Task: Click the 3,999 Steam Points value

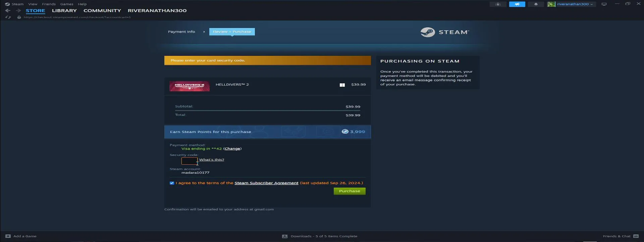Action: pyautogui.click(x=358, y=132)
